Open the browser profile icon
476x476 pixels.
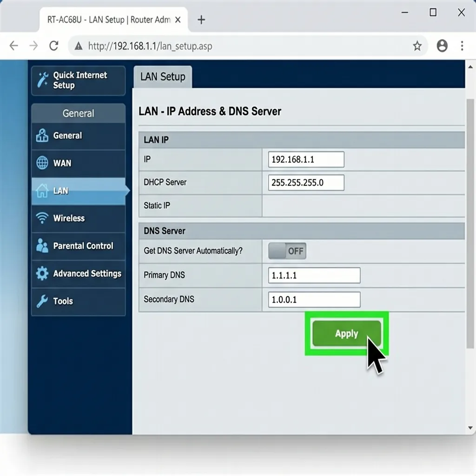pyautogui.click(x=442, y=46)
